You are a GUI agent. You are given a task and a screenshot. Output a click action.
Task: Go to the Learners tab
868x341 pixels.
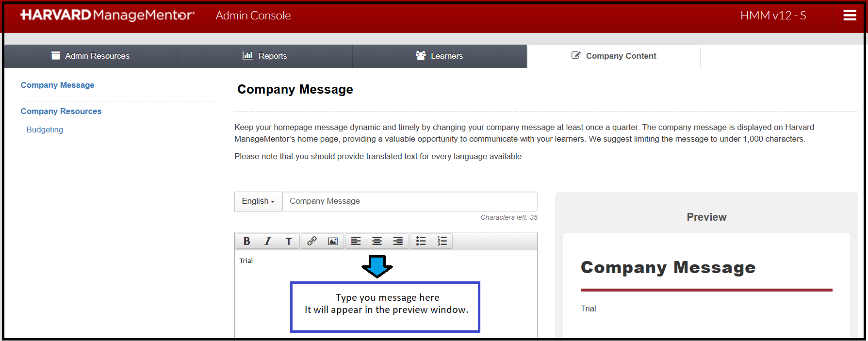(x=440, y=56)
